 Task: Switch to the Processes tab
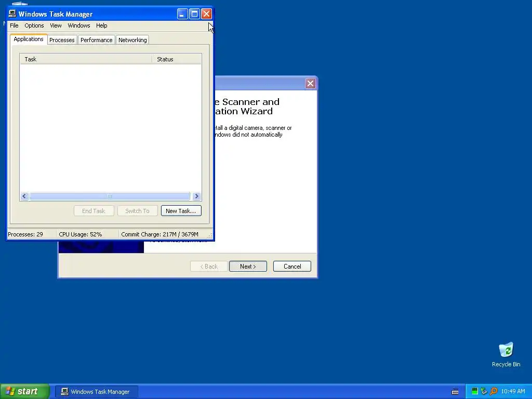coord(62,40)
